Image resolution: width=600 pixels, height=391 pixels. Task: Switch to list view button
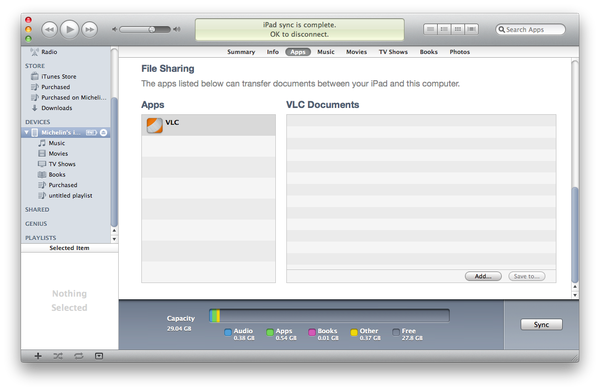click(430, 29)
